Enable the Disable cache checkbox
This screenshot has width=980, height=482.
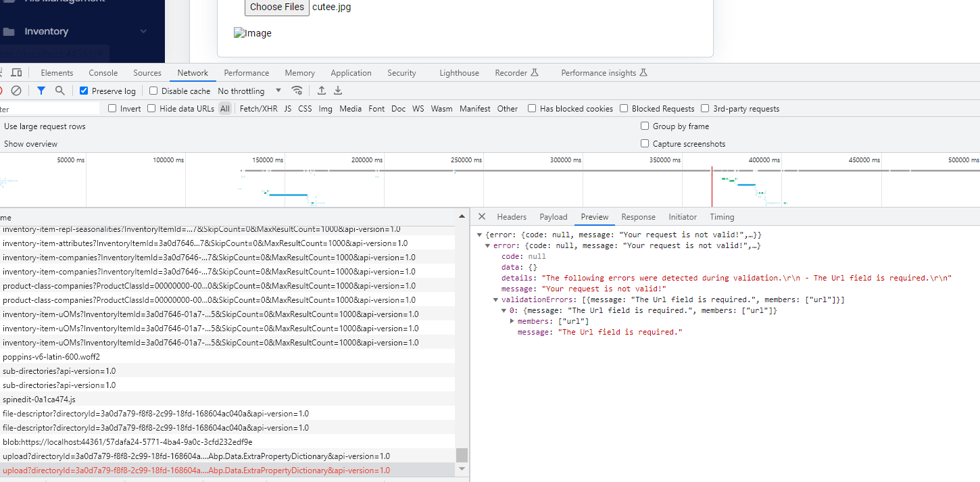point(153,91)
